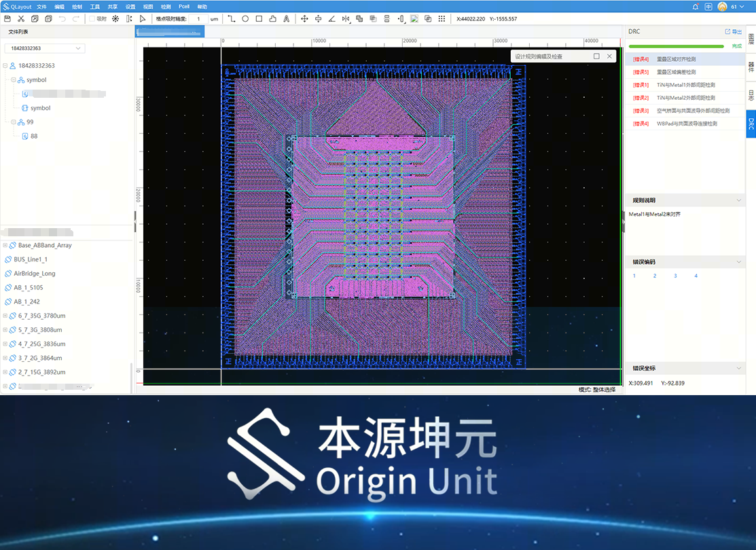Open the 文件 menu
756x550 pixels.
pos(42,6)
